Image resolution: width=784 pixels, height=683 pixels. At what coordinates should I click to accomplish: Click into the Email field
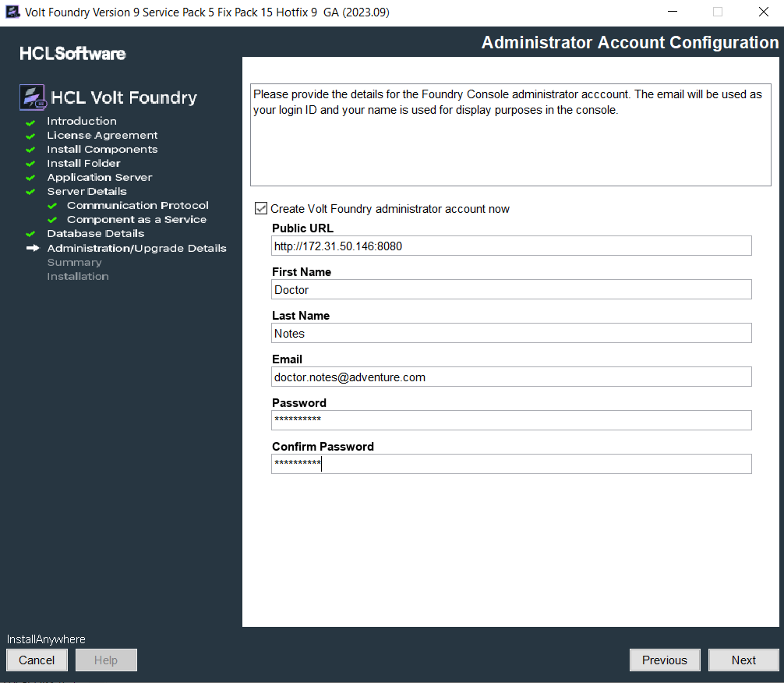[511, 377]
